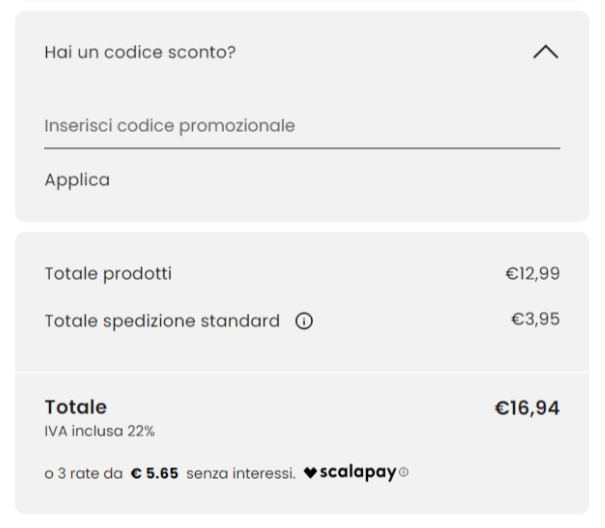This screenshot has height=528, width=605.
Task: Click the €3,95 shipping amount
Action: pyautogui.click(x=535, y=320)
